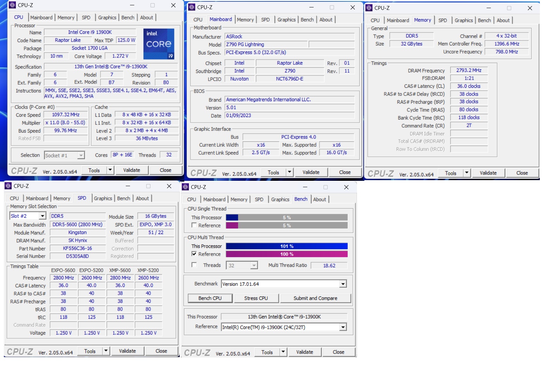Click the Mem Controller Freq. 1396.6 MHz value
This screenshot has height=392, width=543.
[507, 44]
